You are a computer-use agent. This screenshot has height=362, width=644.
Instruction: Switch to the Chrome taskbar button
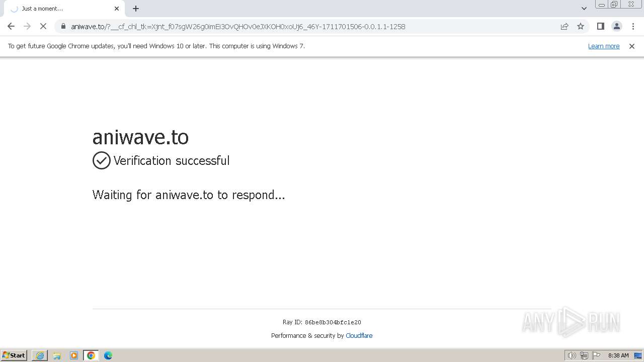91,355
